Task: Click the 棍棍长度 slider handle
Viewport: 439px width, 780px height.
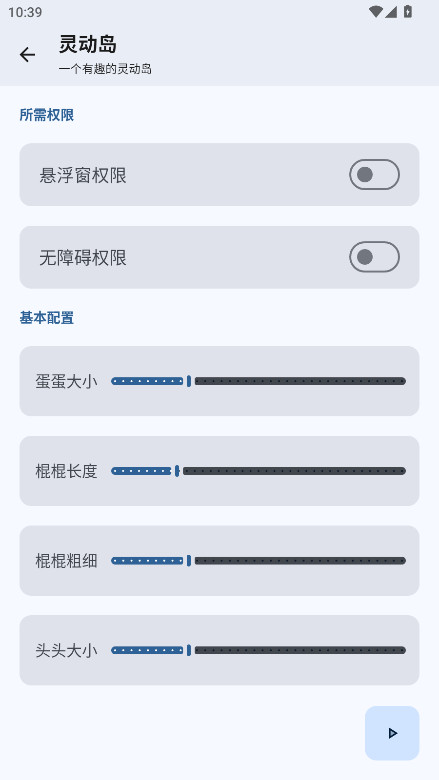Action: tap(177, 471)
